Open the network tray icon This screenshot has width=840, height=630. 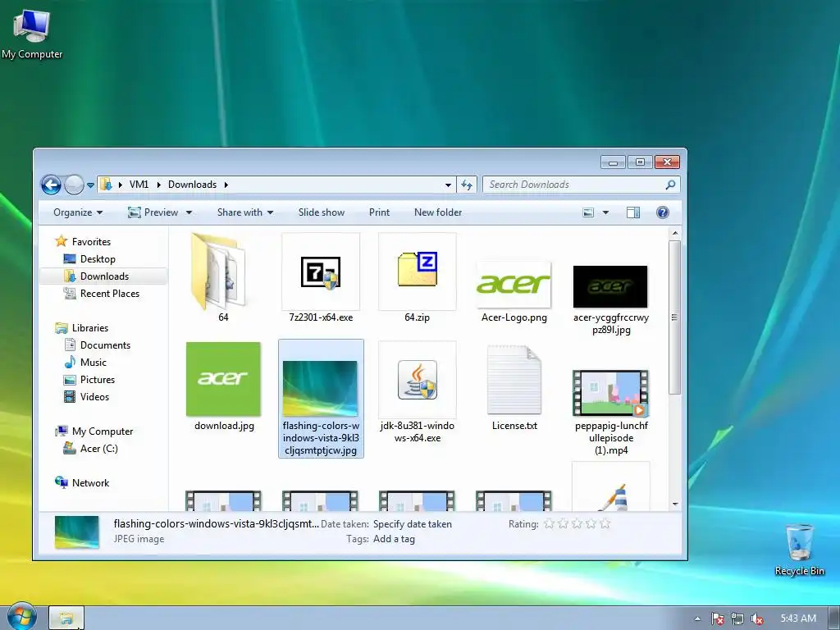(x=737, y=619)
